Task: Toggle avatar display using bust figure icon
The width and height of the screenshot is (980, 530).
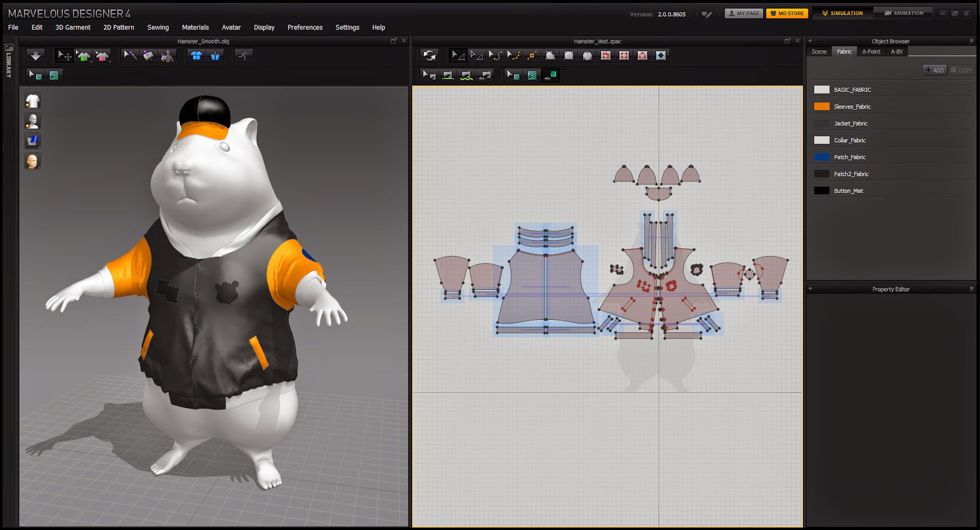Action: click(x=32, y=121)
